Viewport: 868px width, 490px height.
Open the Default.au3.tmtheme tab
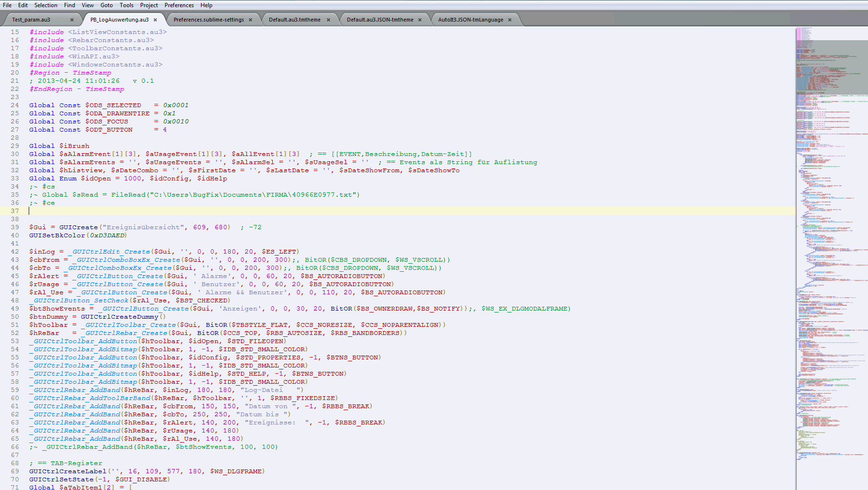[x=295, y=20]
